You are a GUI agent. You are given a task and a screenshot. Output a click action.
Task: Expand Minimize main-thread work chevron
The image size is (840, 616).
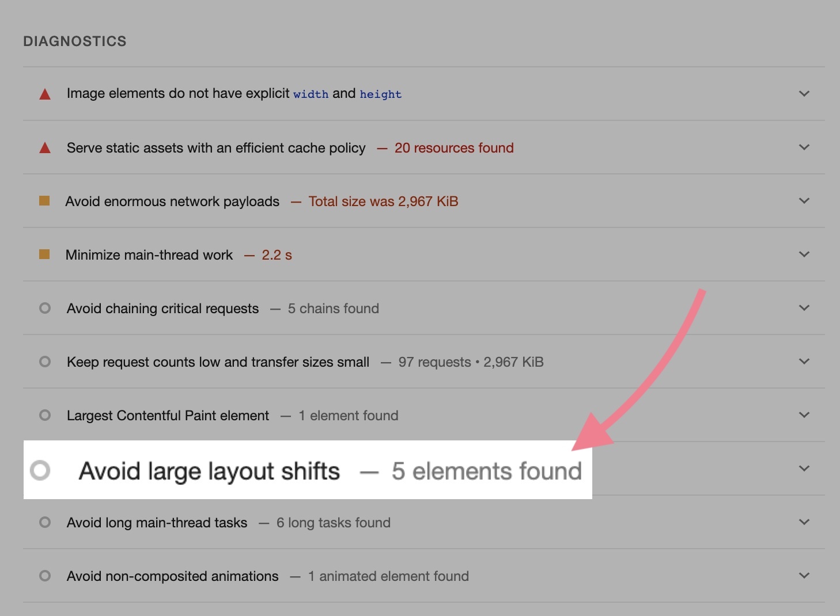tap(804, 254)
